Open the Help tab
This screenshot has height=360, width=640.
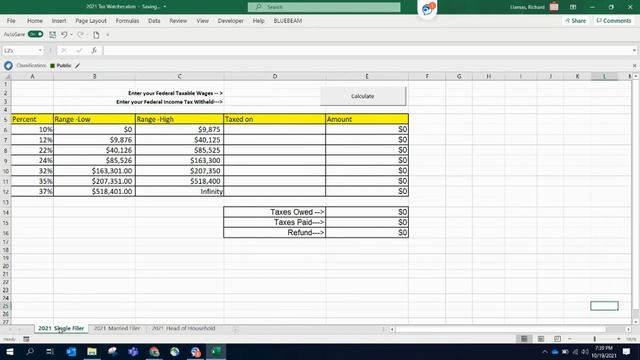[x=258, y=21]
